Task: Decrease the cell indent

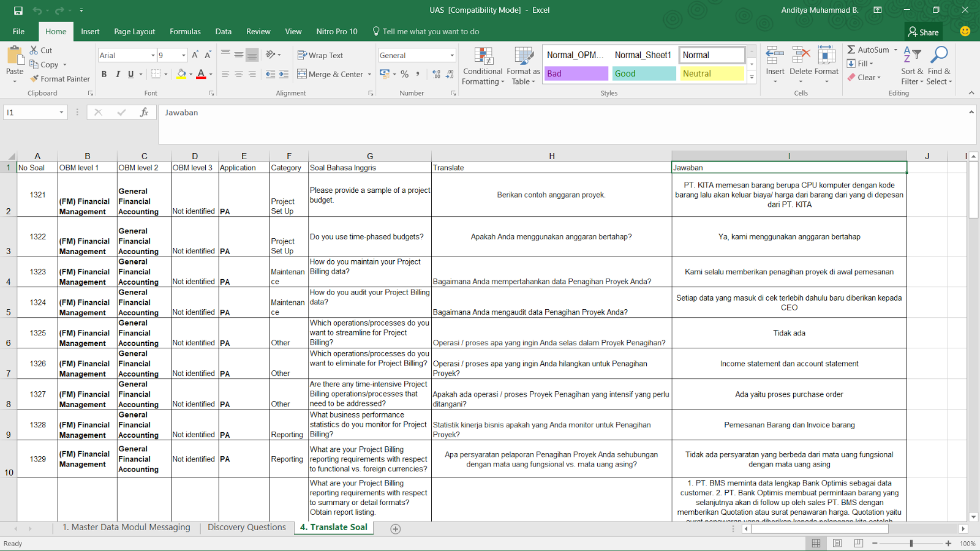Action: coord(270,74)
